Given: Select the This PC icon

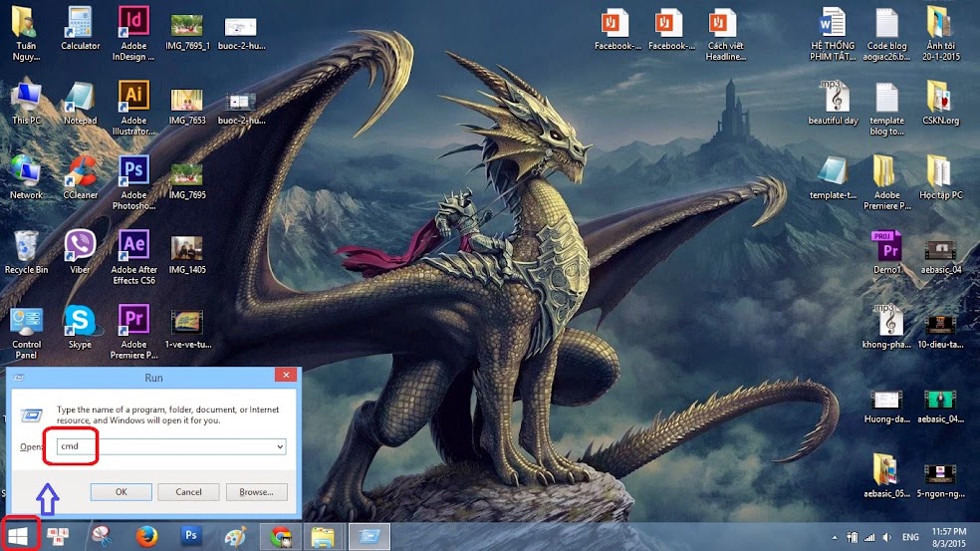Looking at the screenshot, I should tap(26, 103).
